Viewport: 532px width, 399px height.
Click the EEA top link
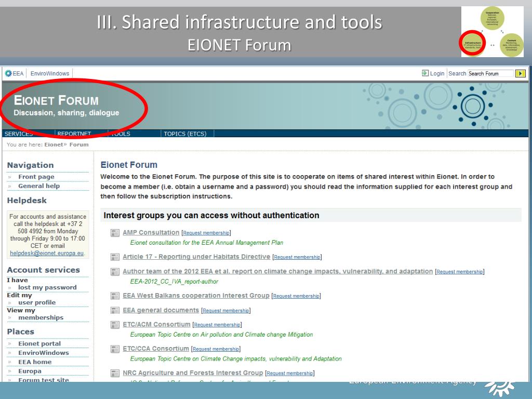[18, 73]
